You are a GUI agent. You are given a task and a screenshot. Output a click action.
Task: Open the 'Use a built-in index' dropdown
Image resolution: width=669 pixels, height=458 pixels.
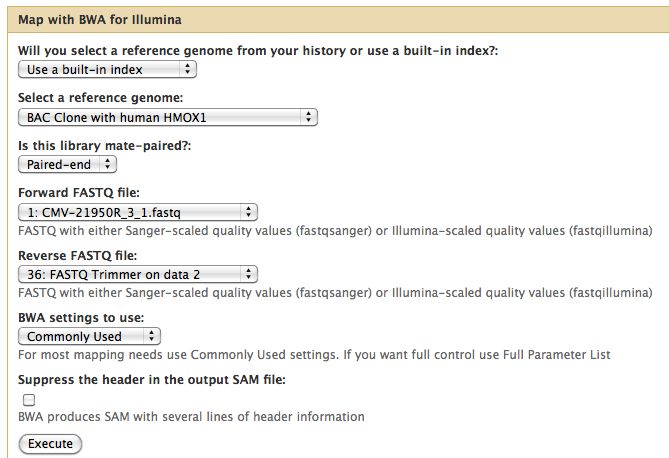[107, 69]
